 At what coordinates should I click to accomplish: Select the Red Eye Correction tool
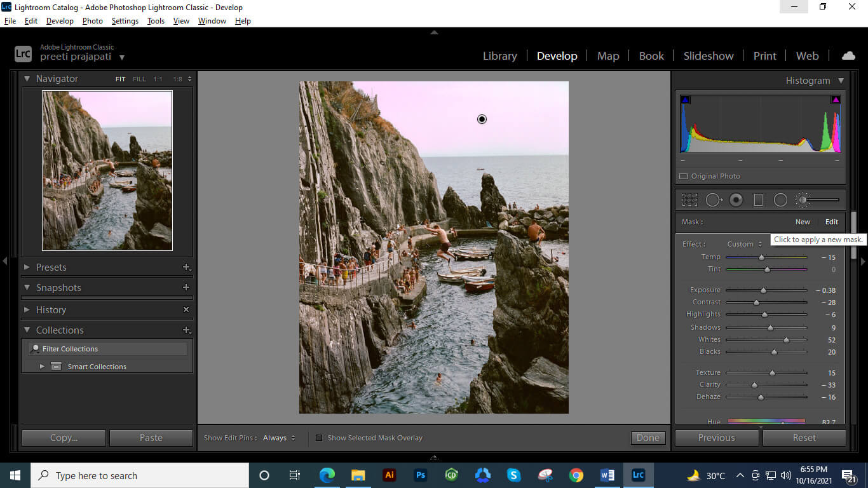click(736, 200)
